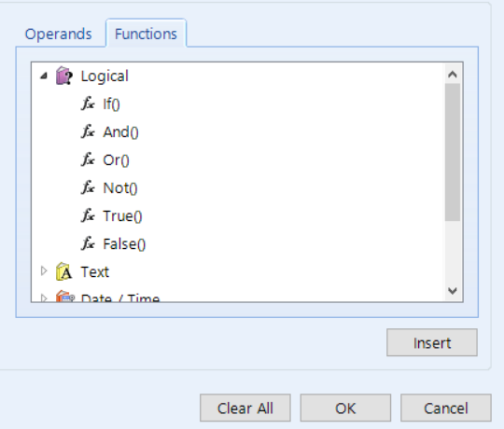The height and width of the screenshot is (429, 504).
Task: Click the purple Logical category book icon
Action: [64, 76]
